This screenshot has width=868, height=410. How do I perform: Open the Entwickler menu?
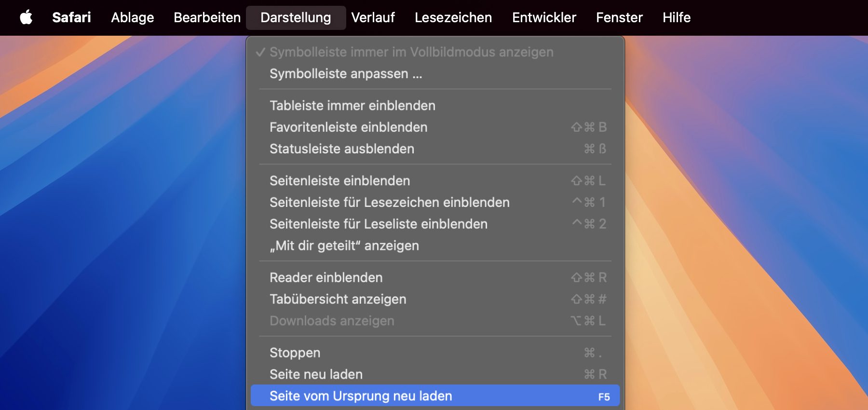[544, 17]
